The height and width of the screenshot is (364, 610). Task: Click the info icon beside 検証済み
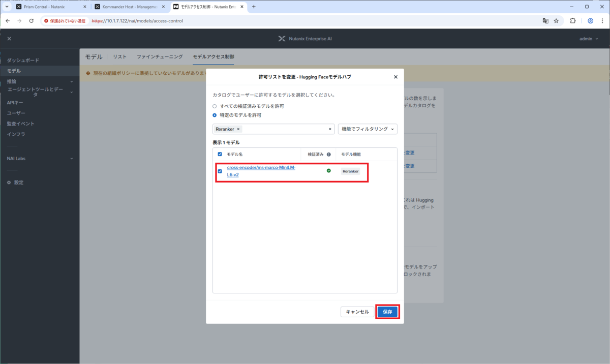(x=328, y=154)
